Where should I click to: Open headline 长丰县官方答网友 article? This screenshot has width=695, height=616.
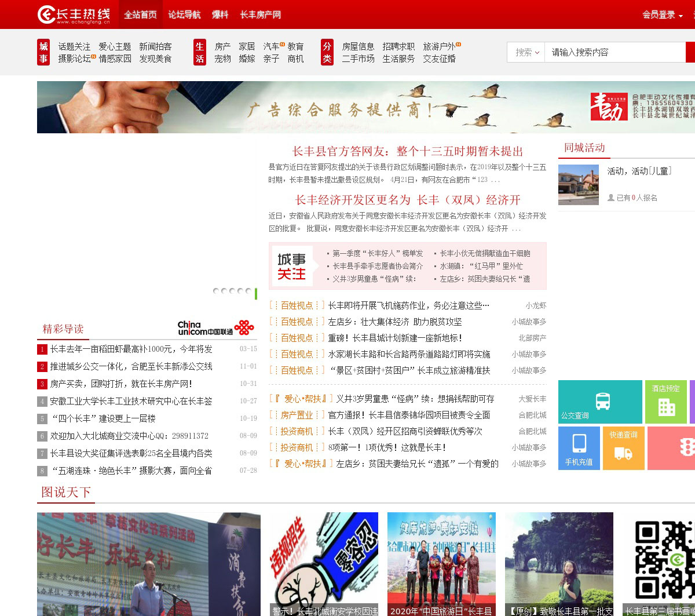(x=407, y=151)
